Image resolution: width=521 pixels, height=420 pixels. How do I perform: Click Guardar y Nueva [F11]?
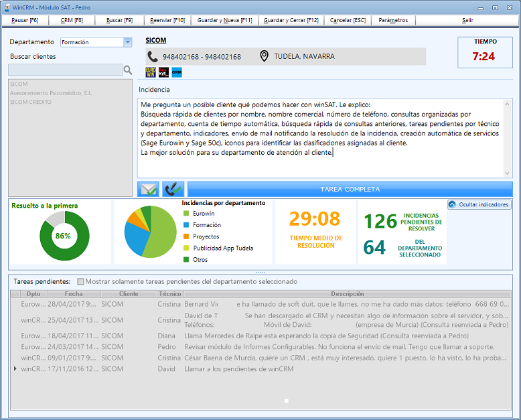[224, 20]
